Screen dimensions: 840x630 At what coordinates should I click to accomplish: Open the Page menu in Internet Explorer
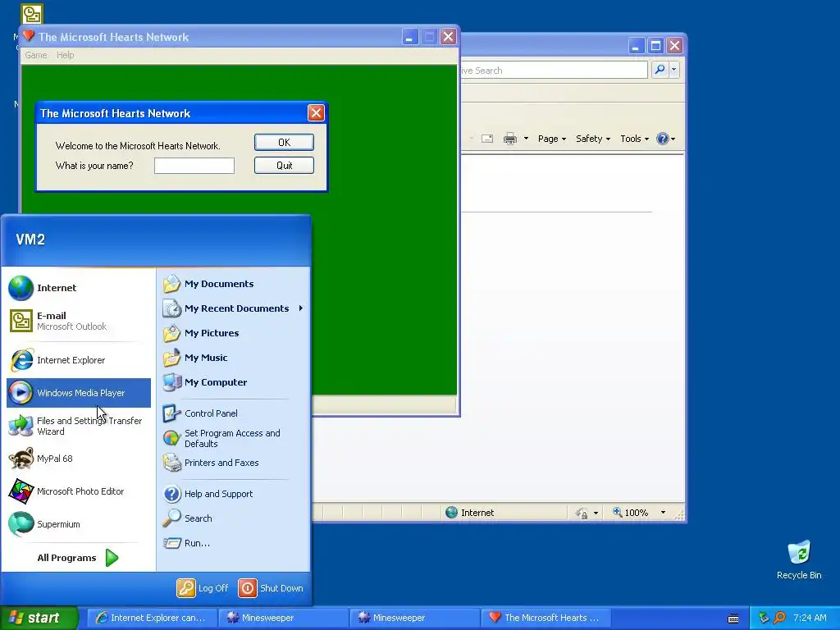point(552,139)
